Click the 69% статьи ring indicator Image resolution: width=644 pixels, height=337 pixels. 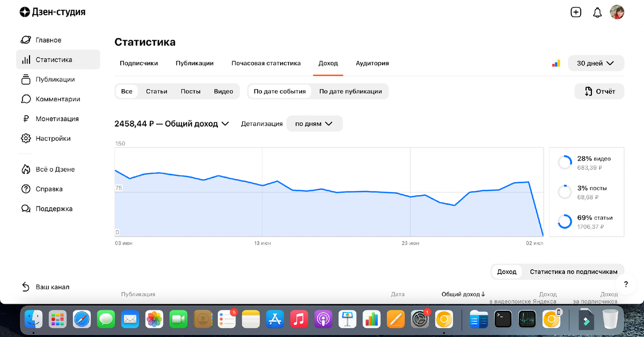coord(565,222)
